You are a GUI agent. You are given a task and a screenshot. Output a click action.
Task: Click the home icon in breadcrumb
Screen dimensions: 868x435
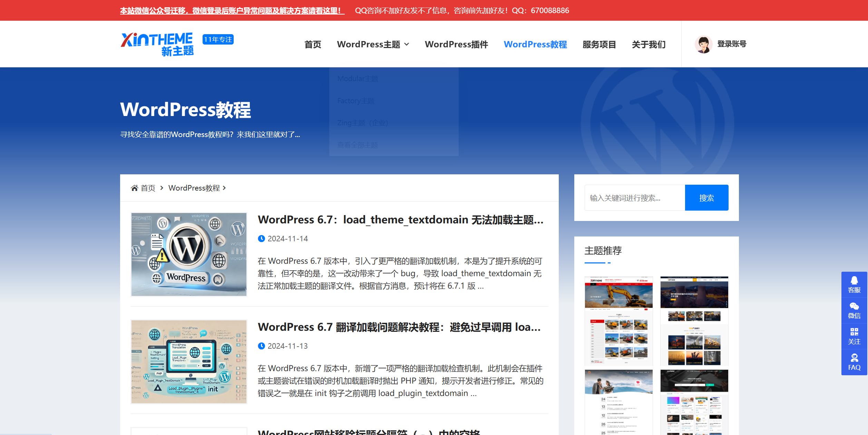(x=134, y=188)
